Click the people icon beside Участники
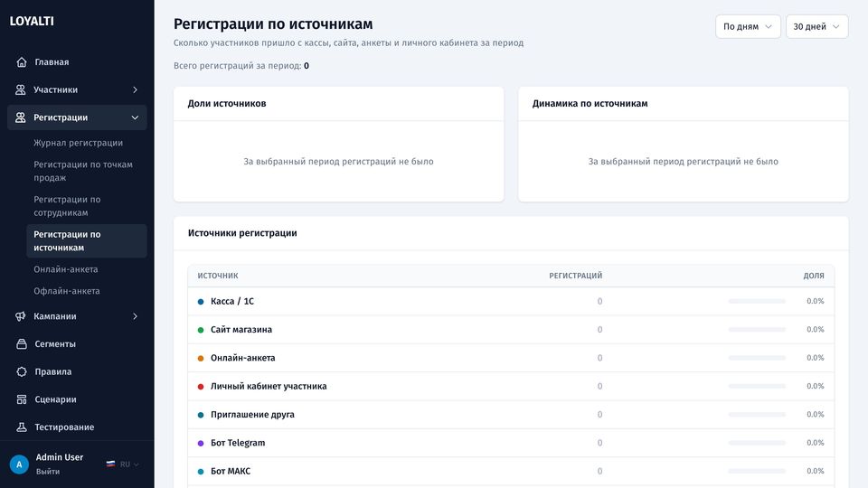 coord(21,89)
